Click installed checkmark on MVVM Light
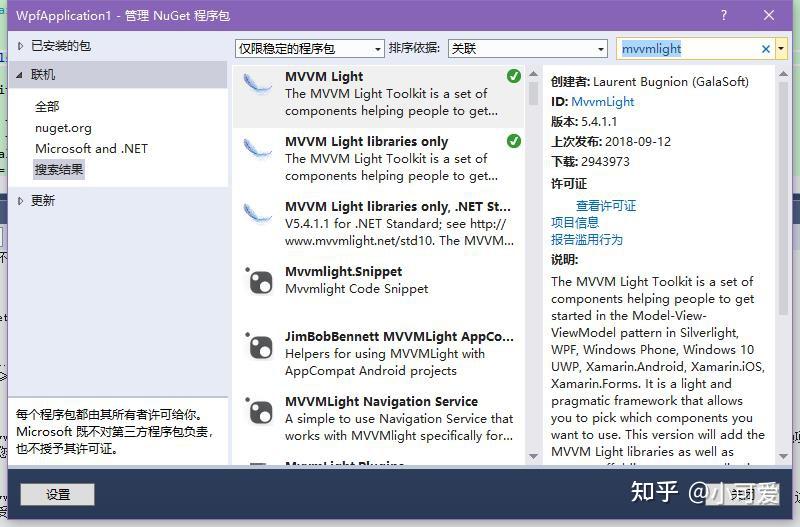 tap(514, 76)
